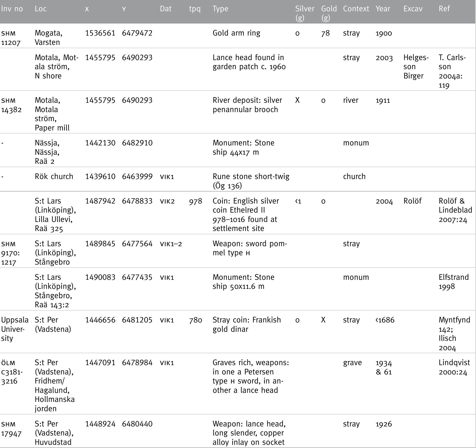Viewport: 476px width, 448px height.
Task: Click the tpq value 978
Action: tap(195, 201)
